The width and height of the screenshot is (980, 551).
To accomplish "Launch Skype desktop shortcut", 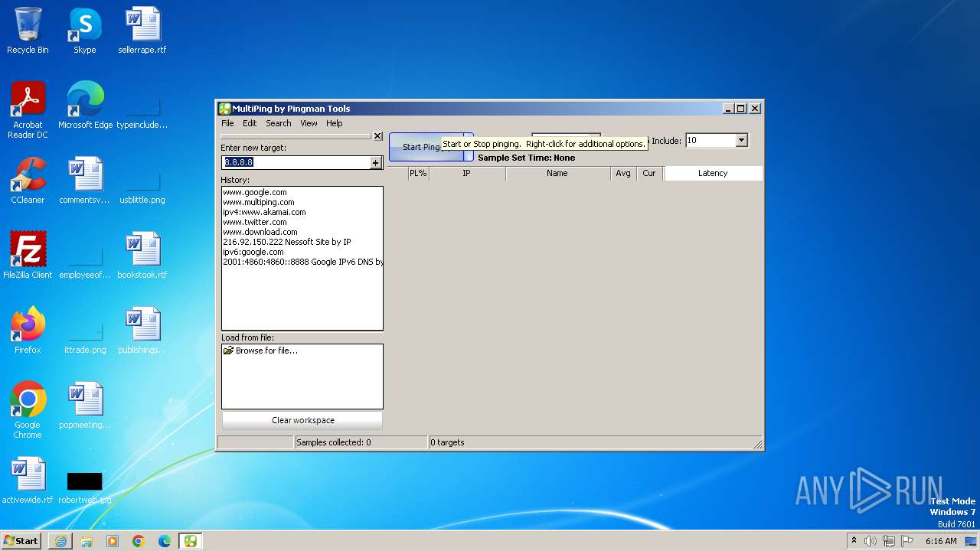I will 85,31.
